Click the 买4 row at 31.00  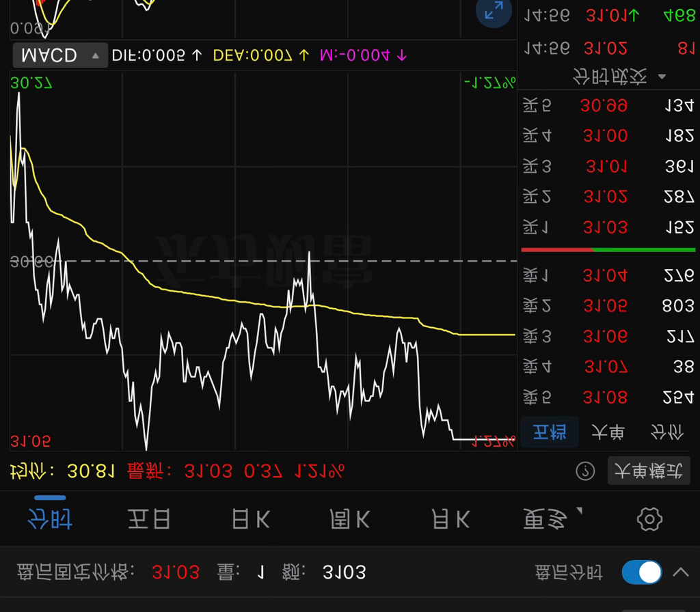608,135
